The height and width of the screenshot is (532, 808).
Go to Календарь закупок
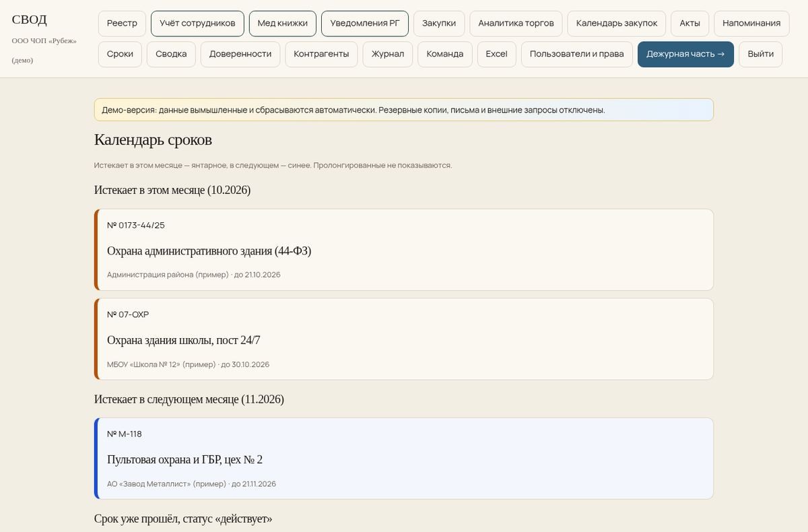[x=617, y=23]
